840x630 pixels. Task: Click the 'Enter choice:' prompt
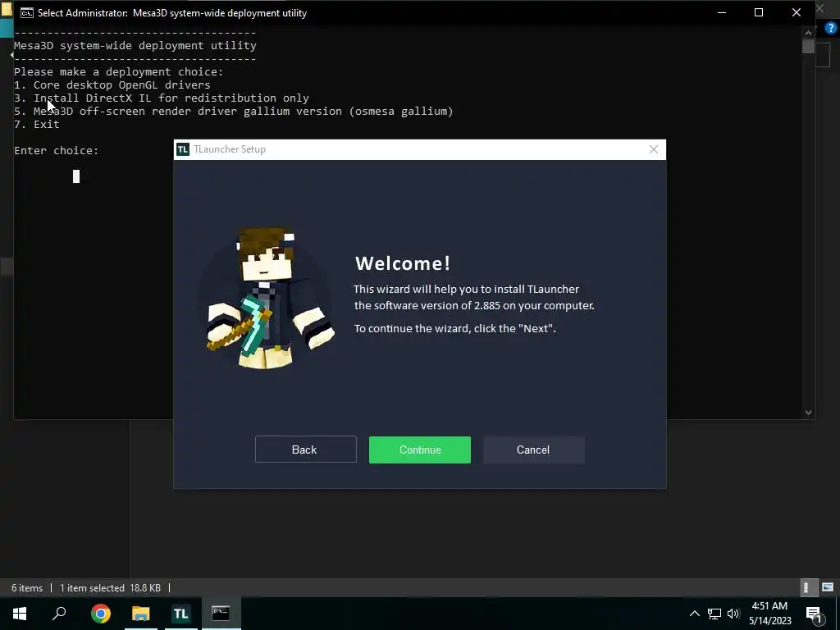pos(57,151)
